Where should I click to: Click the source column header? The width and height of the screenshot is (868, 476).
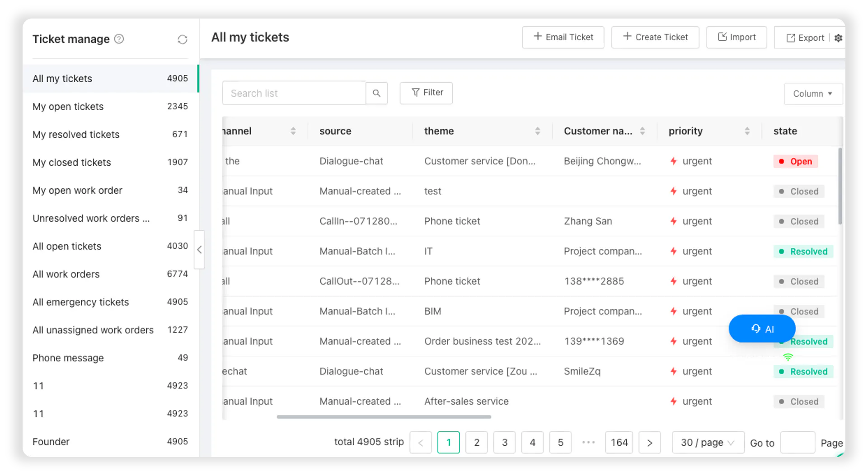(335, 131)
